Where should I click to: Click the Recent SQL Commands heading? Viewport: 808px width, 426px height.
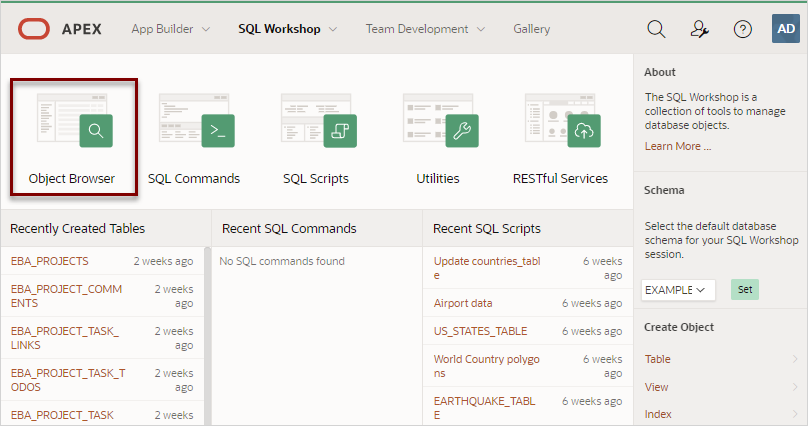click(x=289, y=228)
